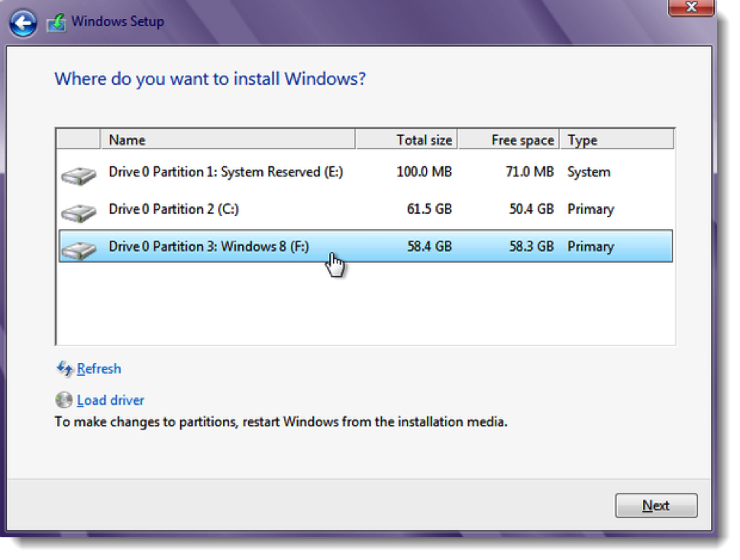The width and height of the screenshot is (740, 560).
Task: Click the Windows Setup title icon
Action: coord(57,23)
